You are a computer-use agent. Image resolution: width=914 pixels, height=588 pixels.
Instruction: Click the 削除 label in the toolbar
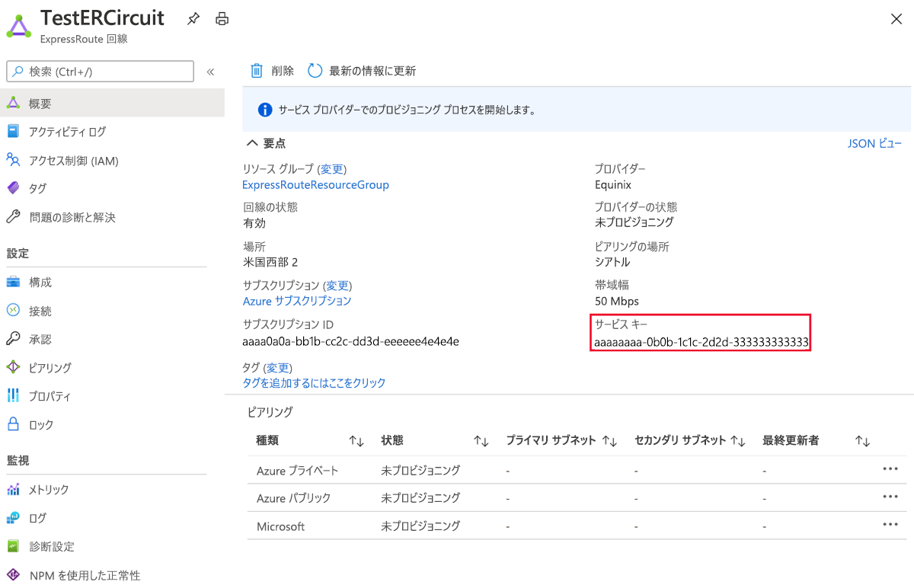tap(283, 71)
